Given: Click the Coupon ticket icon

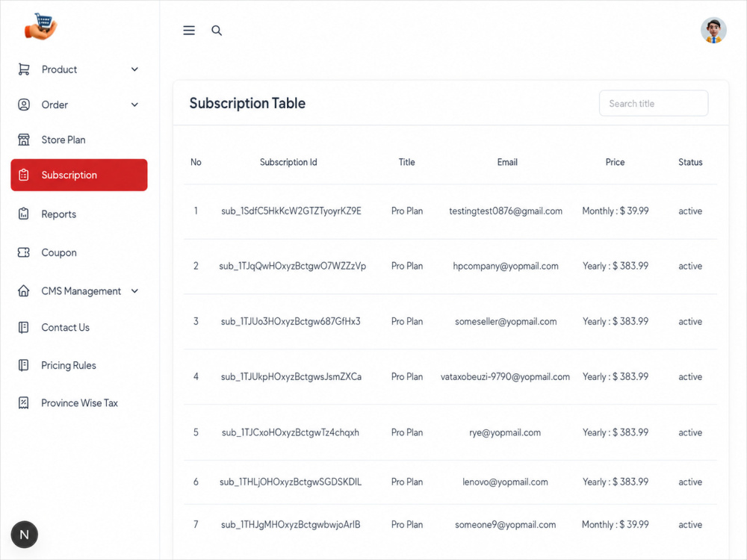Looking at the screenshot, I should (x=24, y=252).
